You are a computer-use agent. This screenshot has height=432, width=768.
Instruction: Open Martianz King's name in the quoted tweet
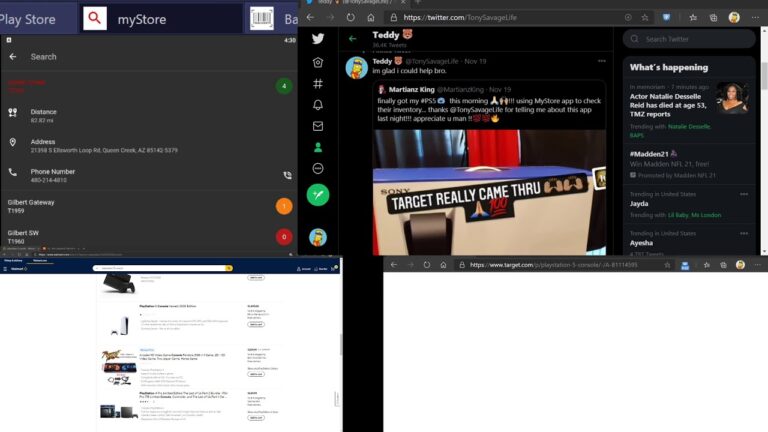[411, 90]
